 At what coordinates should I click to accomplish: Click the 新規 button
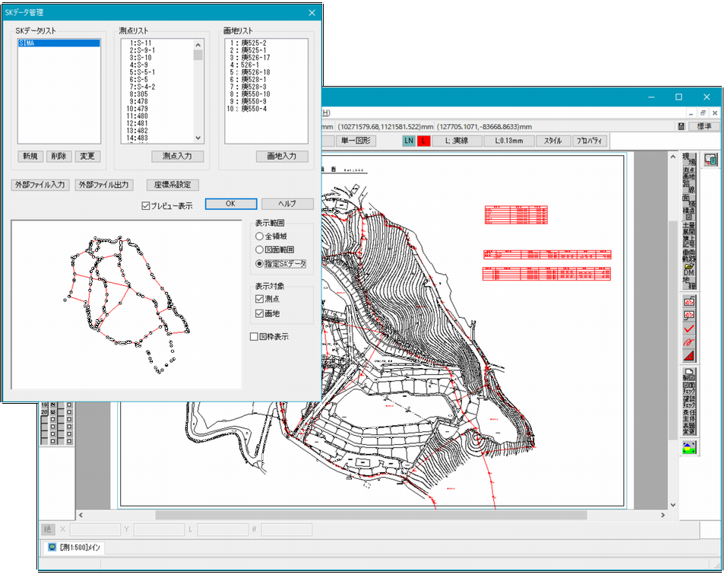coord(30,156)
